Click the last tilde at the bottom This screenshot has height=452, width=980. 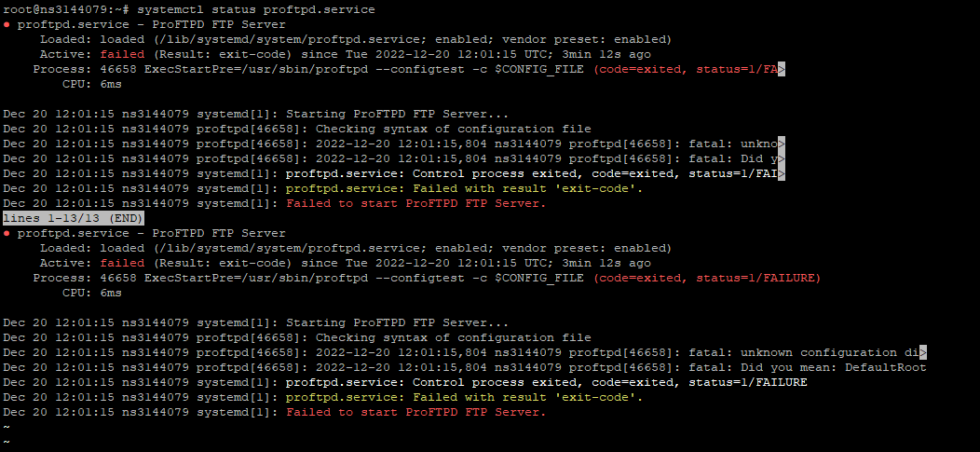[7, 442]
